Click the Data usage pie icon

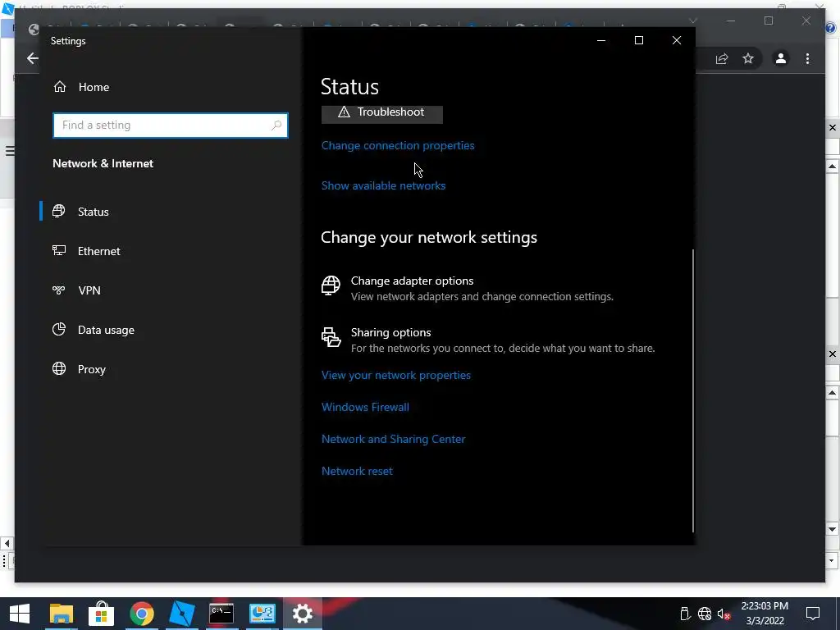click(x=59, y=329)
